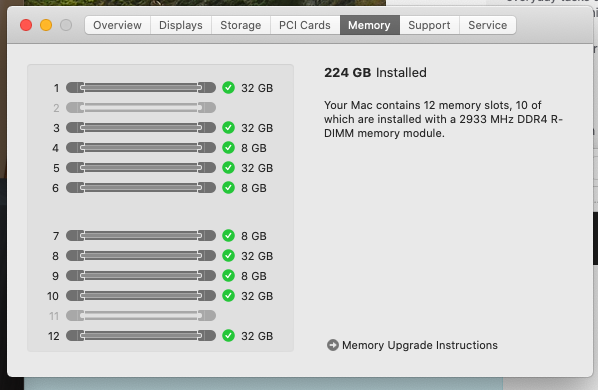
Task: Click the memory slot 1 module graphic
Action: (141, 88)
